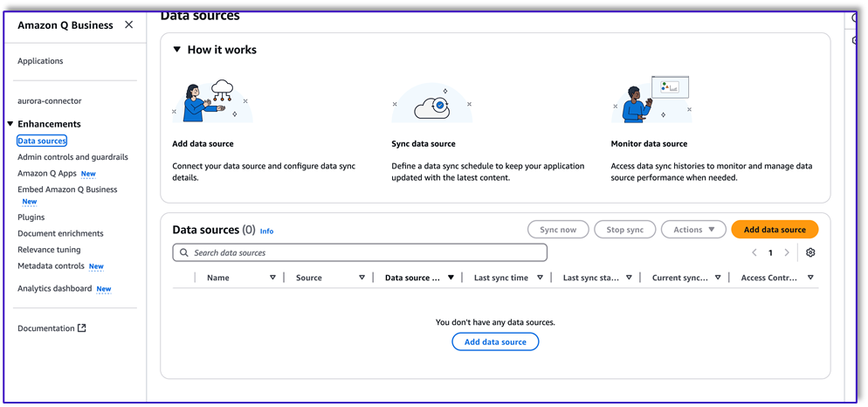
Task: Close the Amazon Q Business side panel
Action: (x=129, y=25)
